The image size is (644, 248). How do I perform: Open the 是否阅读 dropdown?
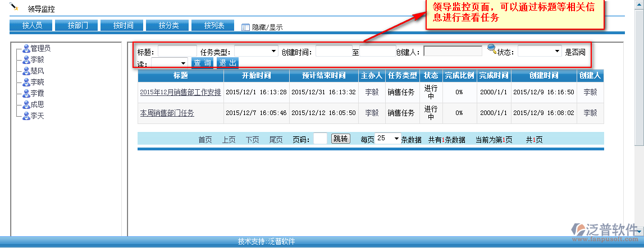[x=169, y=63]
